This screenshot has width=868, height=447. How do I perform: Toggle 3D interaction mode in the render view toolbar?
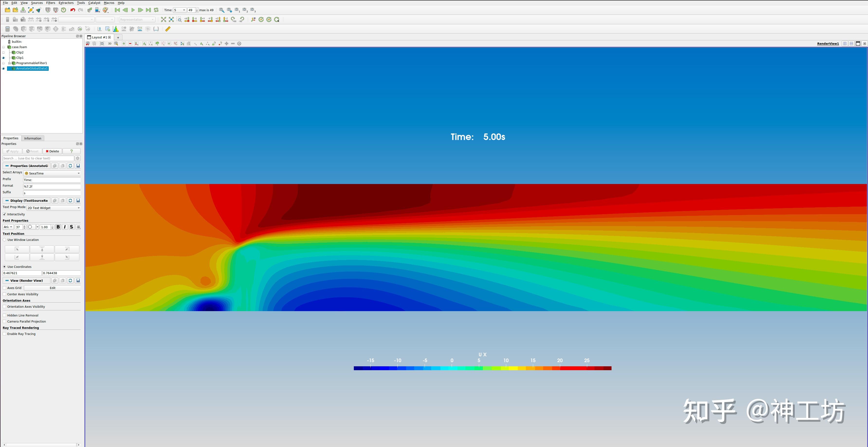(x=109, y=44)
